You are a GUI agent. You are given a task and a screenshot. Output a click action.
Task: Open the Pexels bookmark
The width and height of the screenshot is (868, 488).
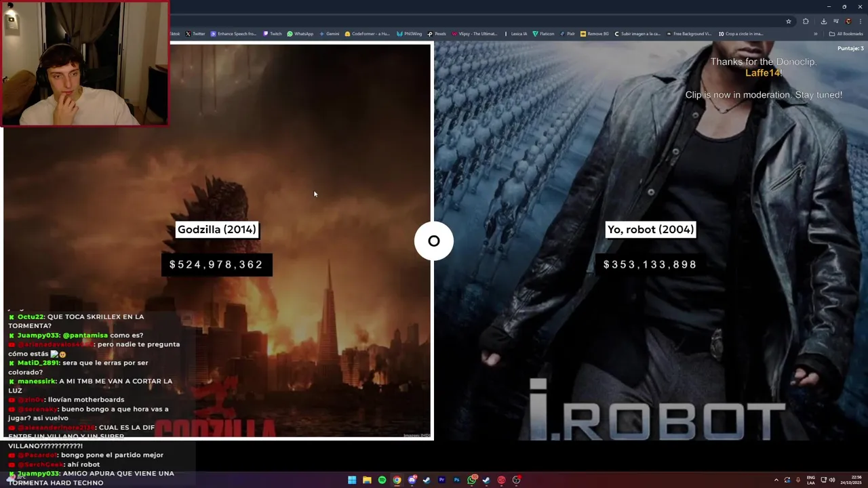437,34
